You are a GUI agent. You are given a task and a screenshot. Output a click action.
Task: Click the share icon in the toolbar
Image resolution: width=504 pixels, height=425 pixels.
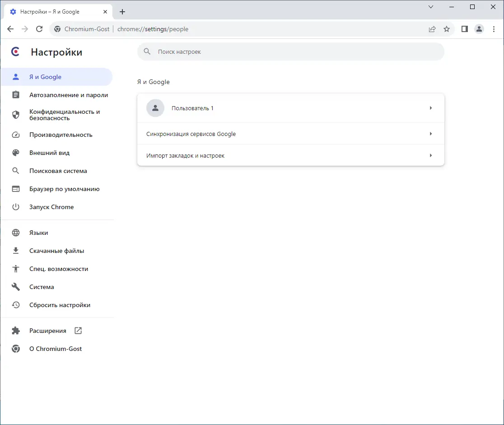pyautogui.click(x=432, y=29)
